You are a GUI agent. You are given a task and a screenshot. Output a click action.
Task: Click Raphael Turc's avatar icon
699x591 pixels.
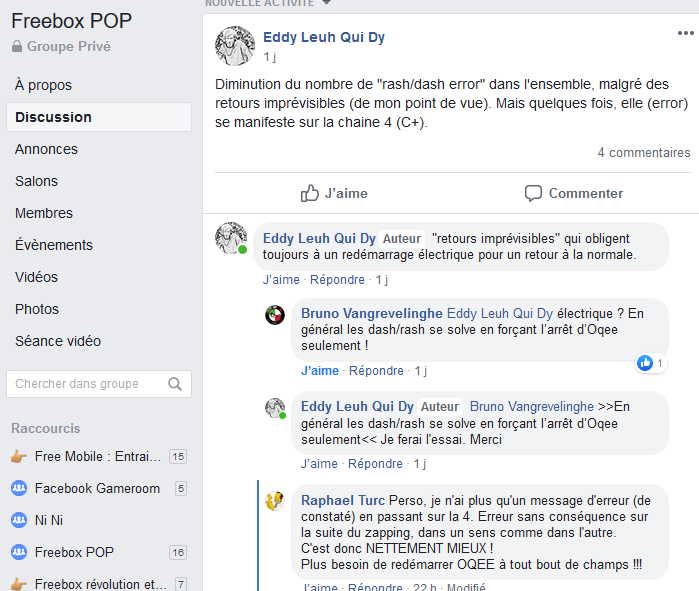point(275,501)
